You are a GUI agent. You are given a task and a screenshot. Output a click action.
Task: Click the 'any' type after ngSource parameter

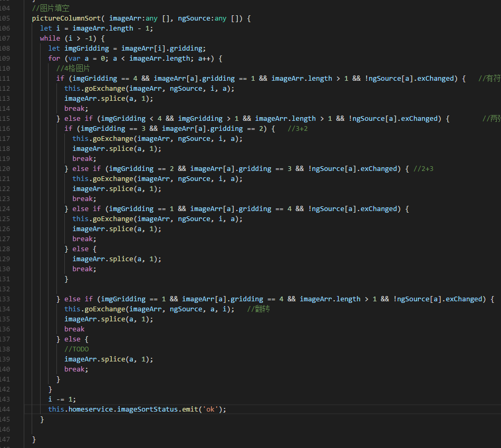[220, 18]
